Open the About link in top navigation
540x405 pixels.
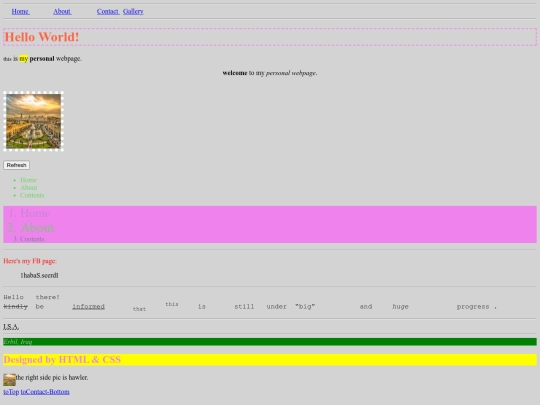point(62,11)
